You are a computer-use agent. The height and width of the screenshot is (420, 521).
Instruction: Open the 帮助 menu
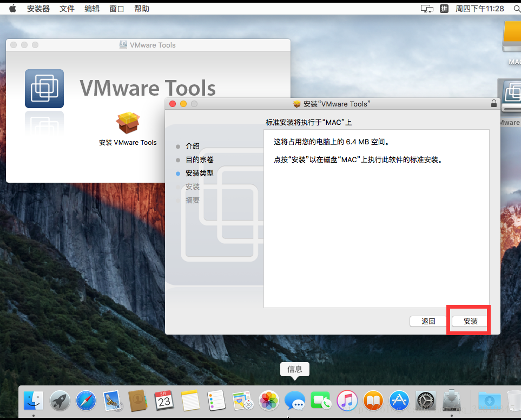pyautogui.click(x=142, y=9)
